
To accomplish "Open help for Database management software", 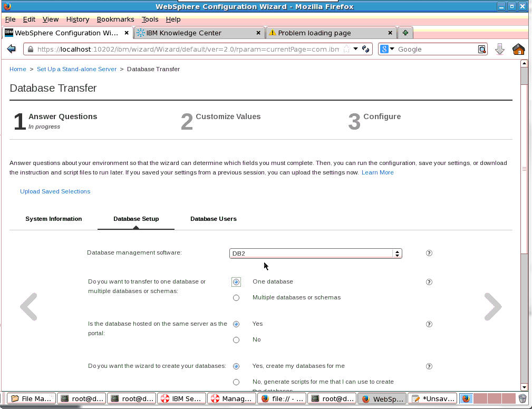I will [x=429, y=253].
